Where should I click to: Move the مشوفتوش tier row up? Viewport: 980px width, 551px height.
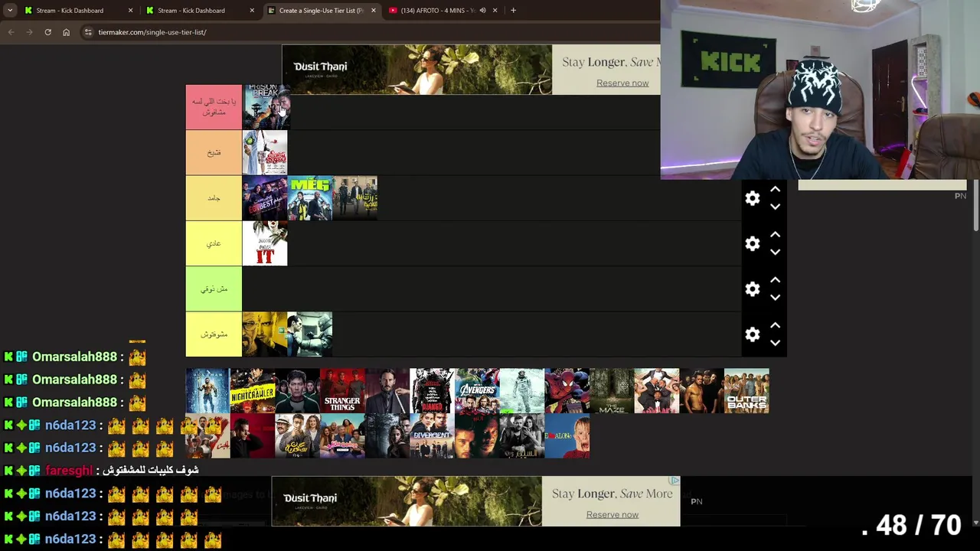(775, 325)
